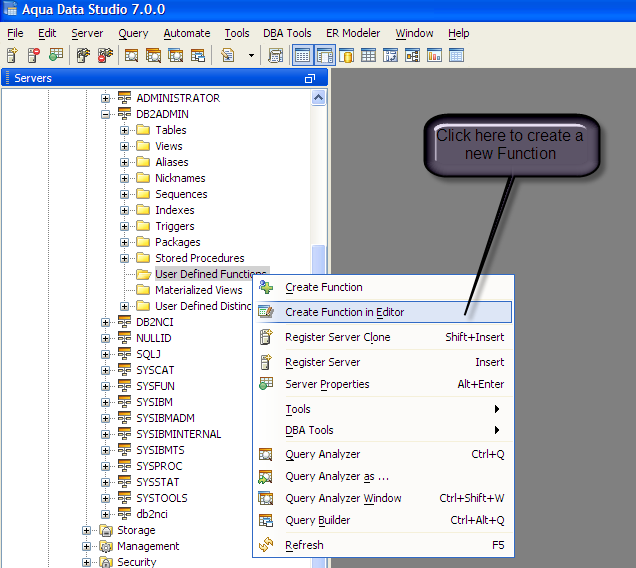Expand the SYSCAT schema node
The image size is (636, 568).
[x=105, y=370]
